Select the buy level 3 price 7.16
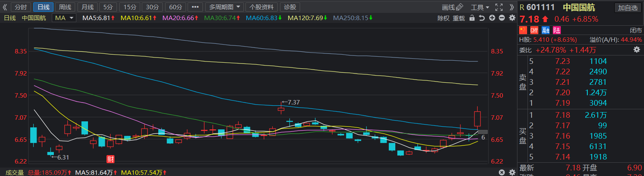 pos(562,136)
